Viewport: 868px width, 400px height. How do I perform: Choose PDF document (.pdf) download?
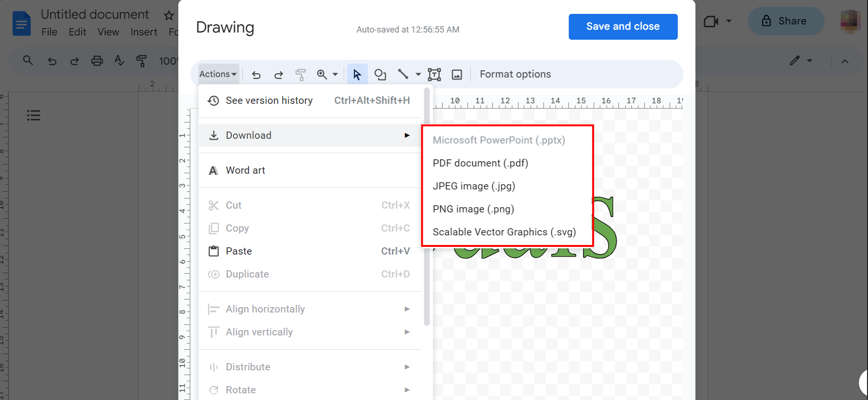coord(480,163)
